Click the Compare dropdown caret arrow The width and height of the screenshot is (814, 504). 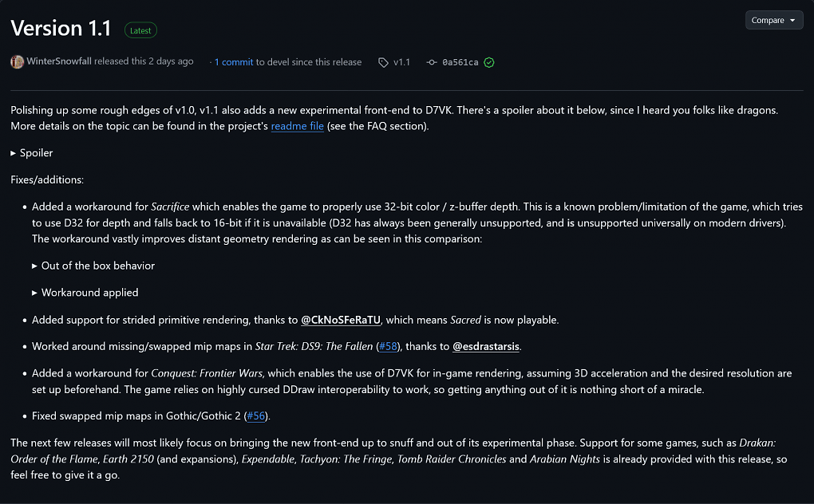792,20
